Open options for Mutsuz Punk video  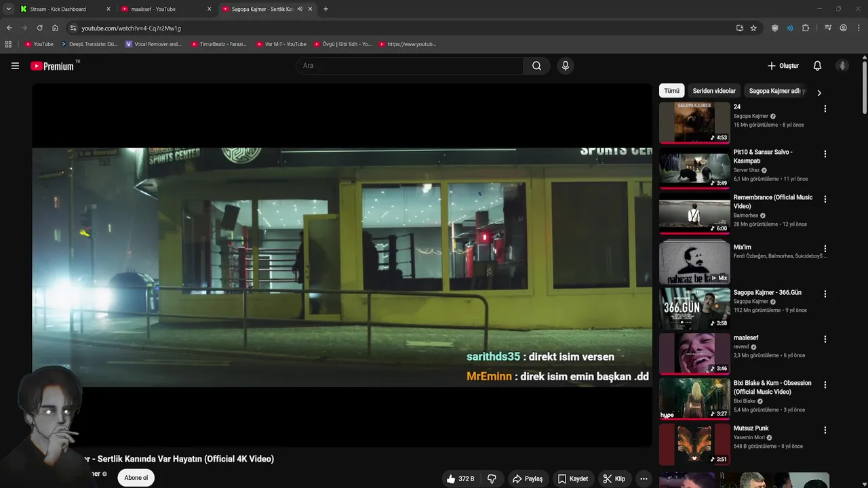(x=825, y=430)
